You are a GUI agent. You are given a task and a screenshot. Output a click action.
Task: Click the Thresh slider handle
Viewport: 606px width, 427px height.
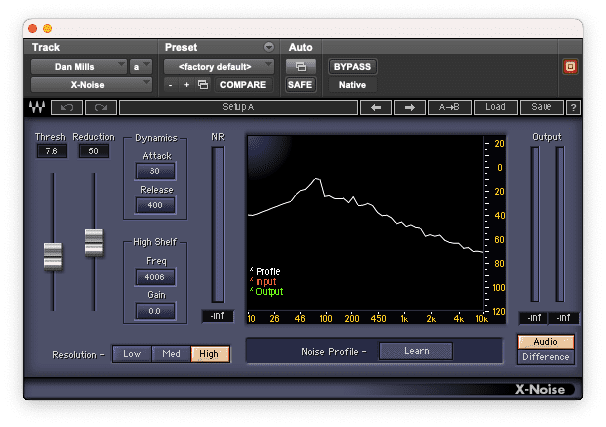pos(53,254)
